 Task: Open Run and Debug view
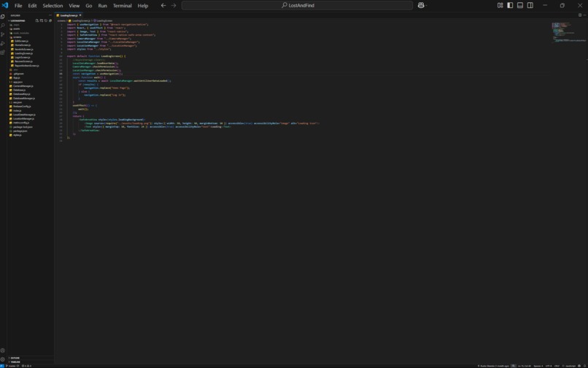coord(3,44)
